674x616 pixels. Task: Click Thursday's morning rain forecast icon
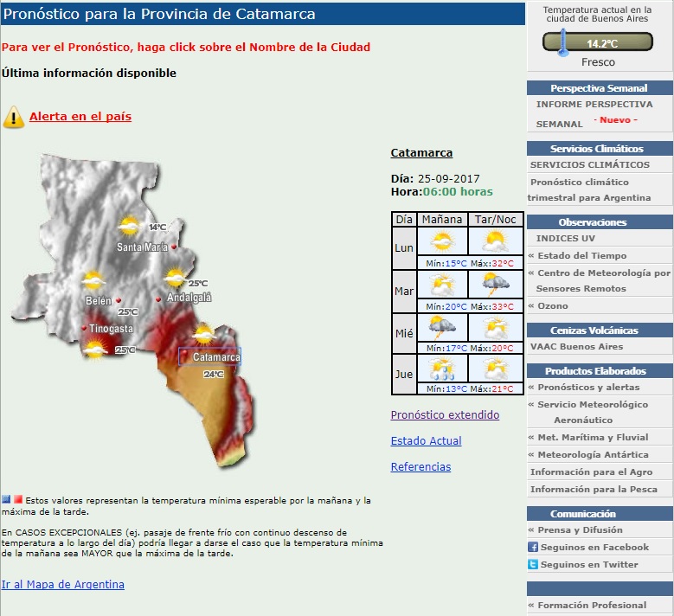coord(442,369)
